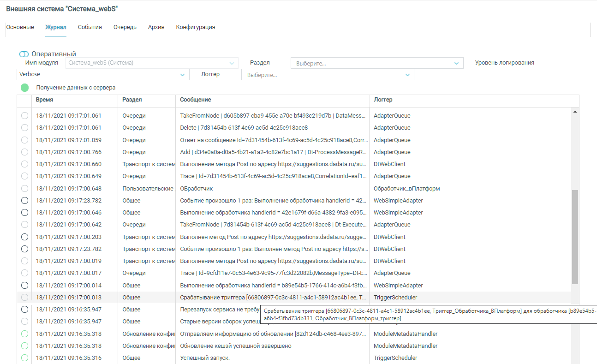Click status circle for 09:17:01.061 TakeFromNode row
Image resolution: width=597 pixels, height=364 pixels.
tap(24, 116)
